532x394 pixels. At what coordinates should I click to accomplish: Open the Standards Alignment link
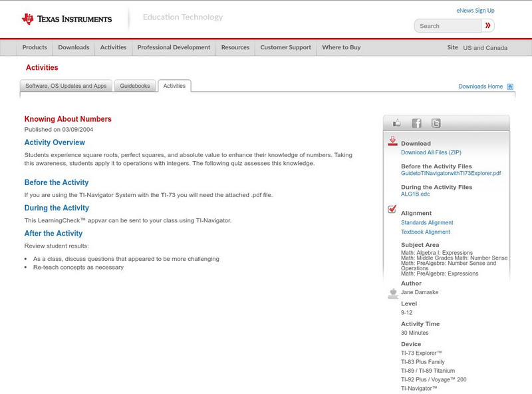[427, 223]
